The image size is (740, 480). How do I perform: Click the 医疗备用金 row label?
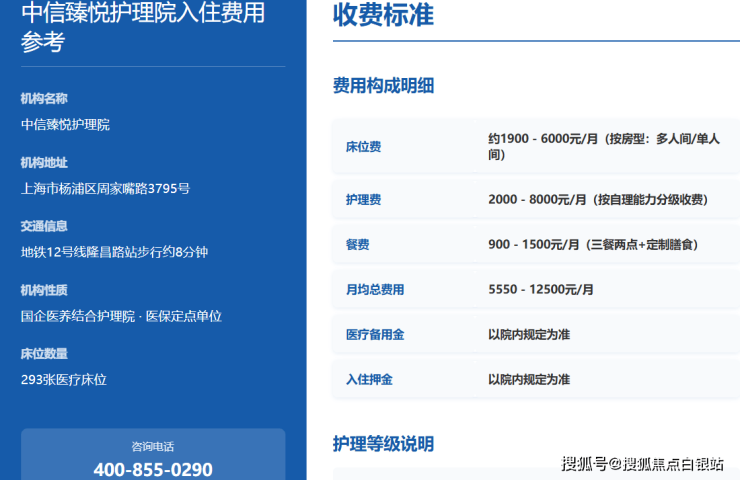pos(375,335)
